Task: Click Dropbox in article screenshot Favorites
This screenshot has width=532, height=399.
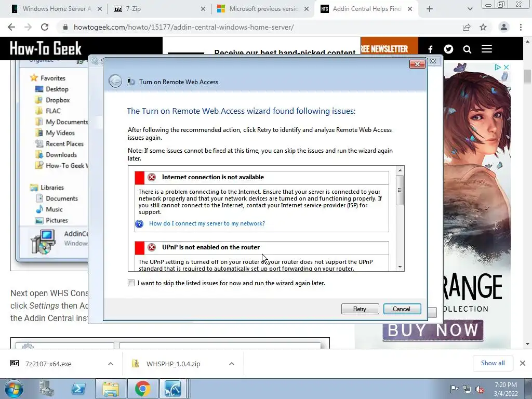Action: click(58, 100)
